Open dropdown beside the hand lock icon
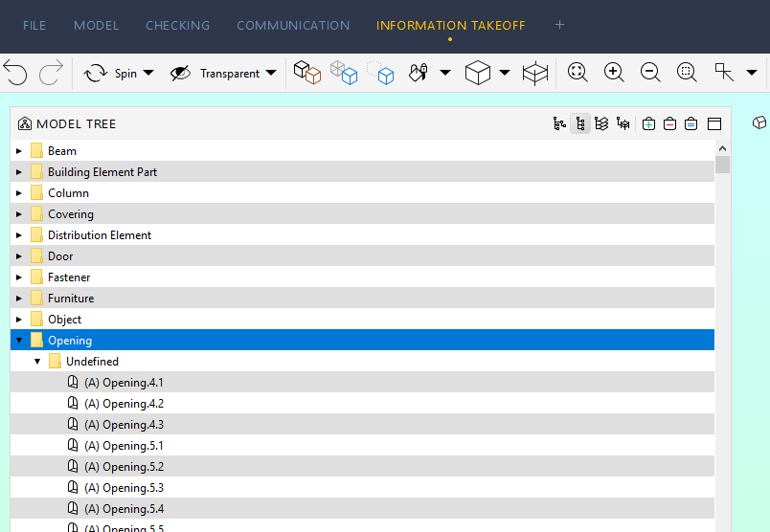This screenshot has width=770, height=532. 445,73
